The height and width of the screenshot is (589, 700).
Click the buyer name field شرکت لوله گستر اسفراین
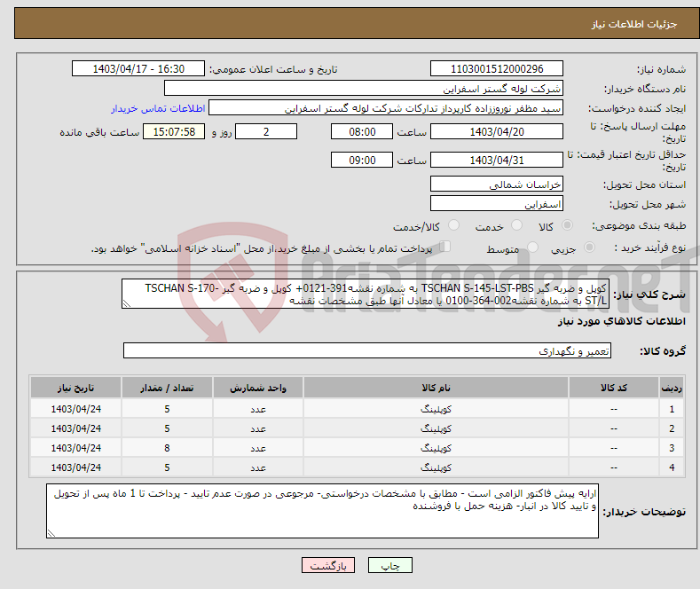tap(364, 89)
